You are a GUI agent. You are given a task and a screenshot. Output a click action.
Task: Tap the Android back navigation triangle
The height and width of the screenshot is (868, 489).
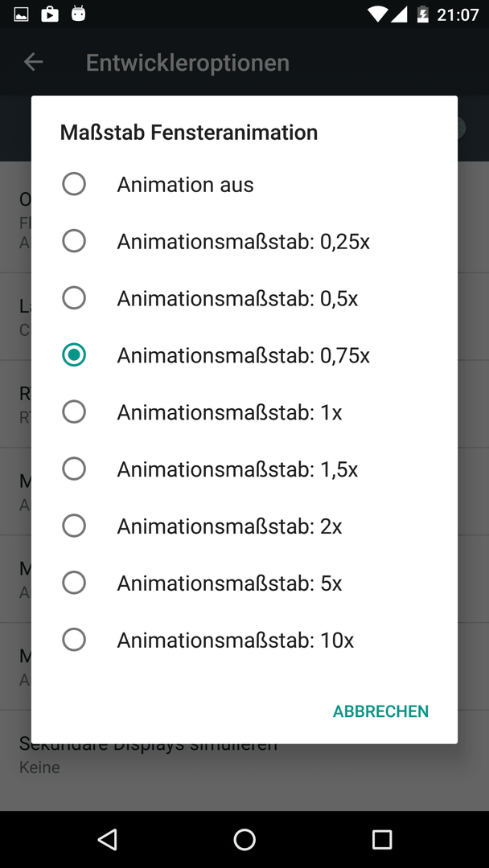click(x=108, y=839)
